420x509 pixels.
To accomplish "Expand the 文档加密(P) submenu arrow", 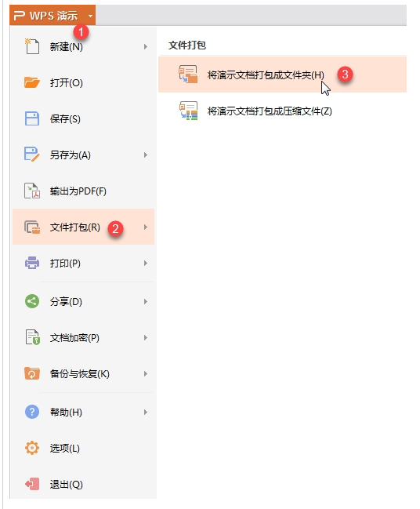I will pos(146,337).
